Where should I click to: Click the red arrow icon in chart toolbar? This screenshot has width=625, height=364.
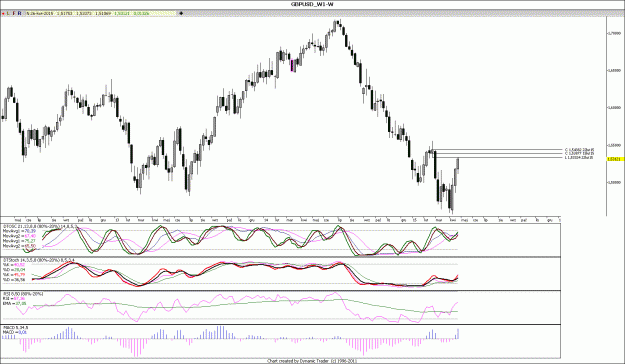(3, 13)
